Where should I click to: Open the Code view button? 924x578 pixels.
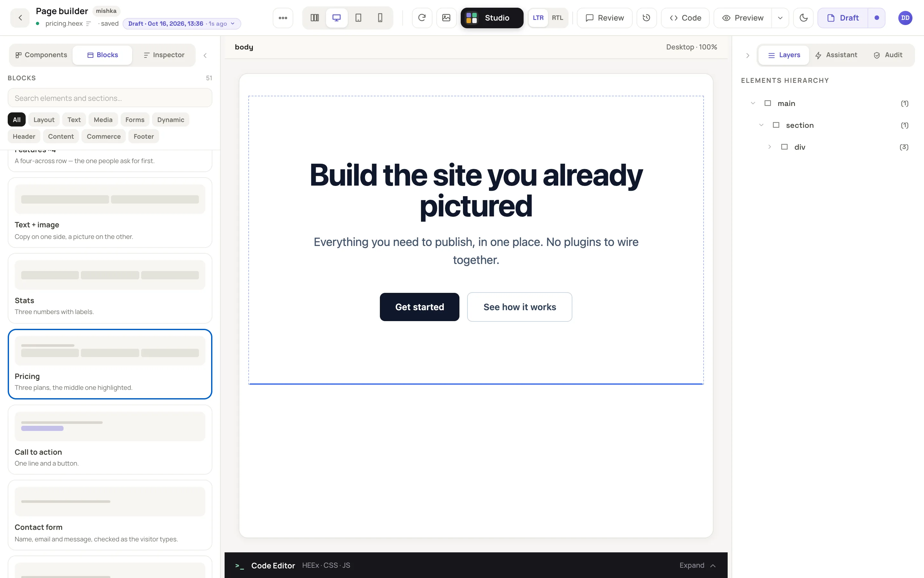click(685, 18)
